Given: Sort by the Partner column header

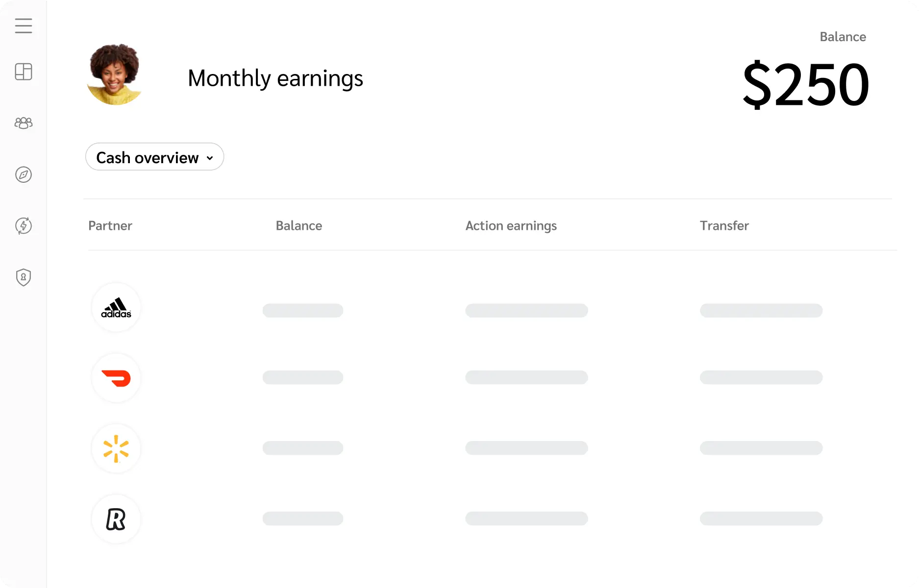Looking at the screenshot, I should tap(110, 225).
